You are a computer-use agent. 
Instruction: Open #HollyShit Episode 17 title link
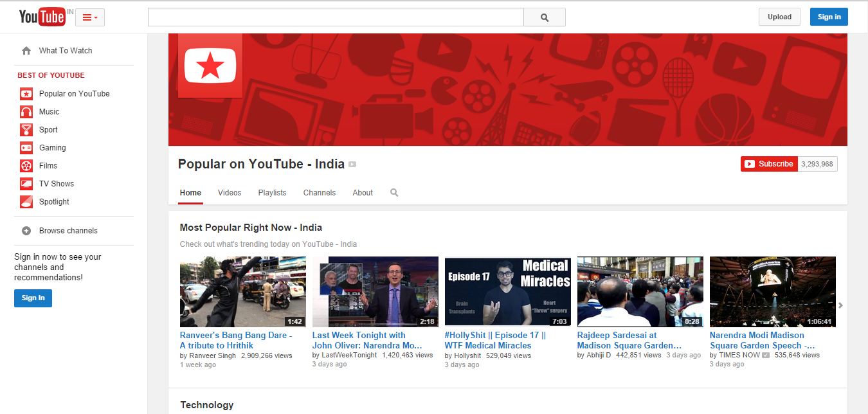pos(495,340)
